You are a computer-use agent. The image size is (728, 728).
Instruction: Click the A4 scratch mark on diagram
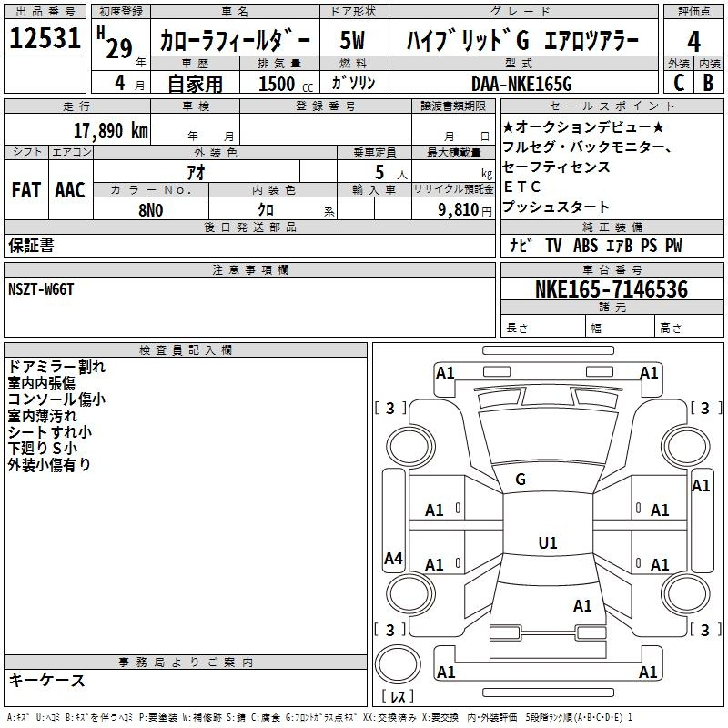pos(393,559)
